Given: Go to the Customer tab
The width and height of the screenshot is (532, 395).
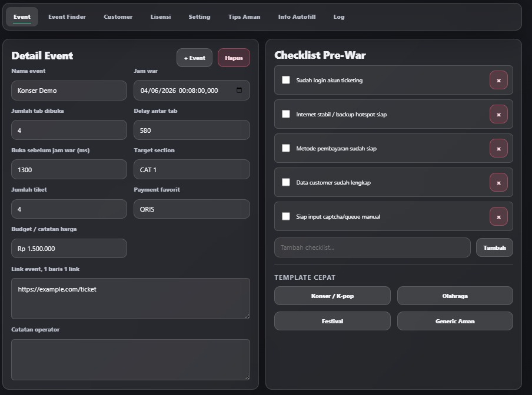Looking at the screenshot, I should 118,16.
